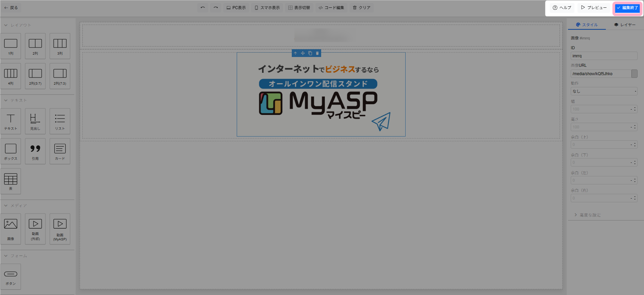Select the 画像 image block
The image size is (644, 295).
(11, 229)
